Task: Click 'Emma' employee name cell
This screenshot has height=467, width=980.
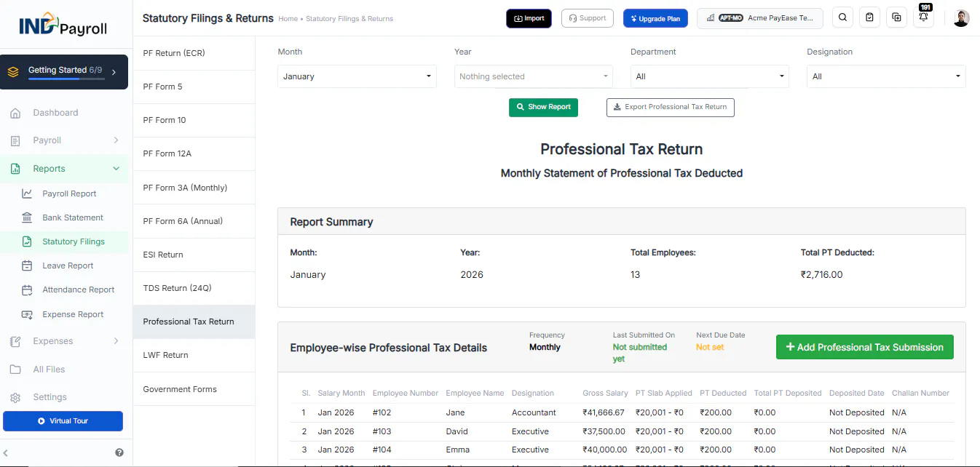Action: point(457,450)
